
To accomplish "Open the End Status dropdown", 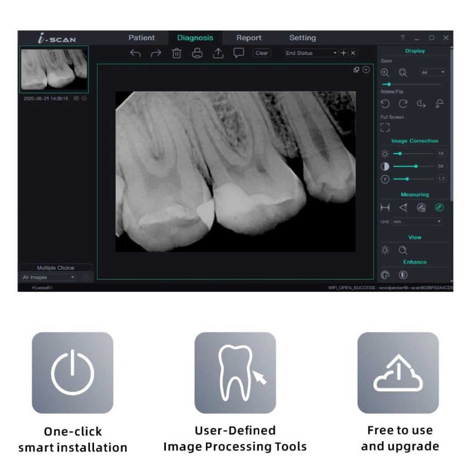I will [x=311, y=53].
